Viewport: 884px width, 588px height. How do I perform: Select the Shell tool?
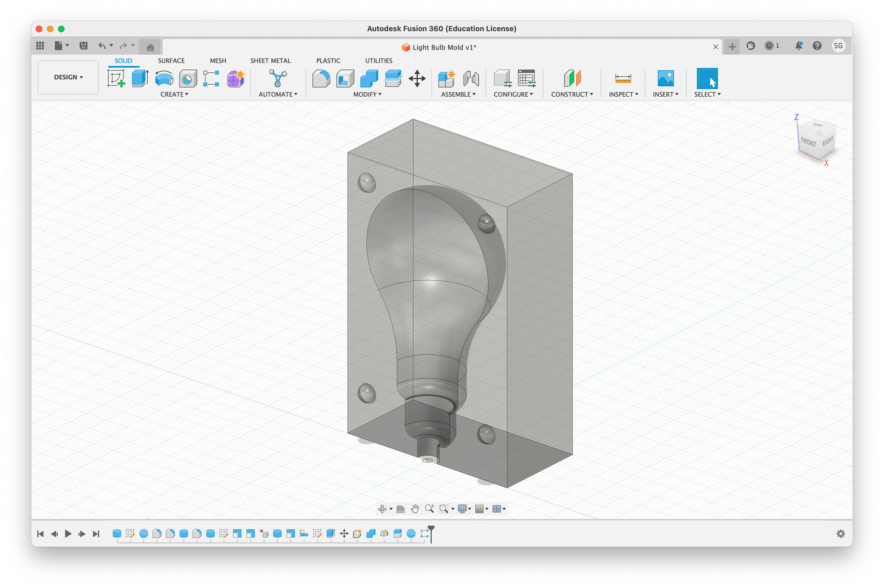point(345,79)
